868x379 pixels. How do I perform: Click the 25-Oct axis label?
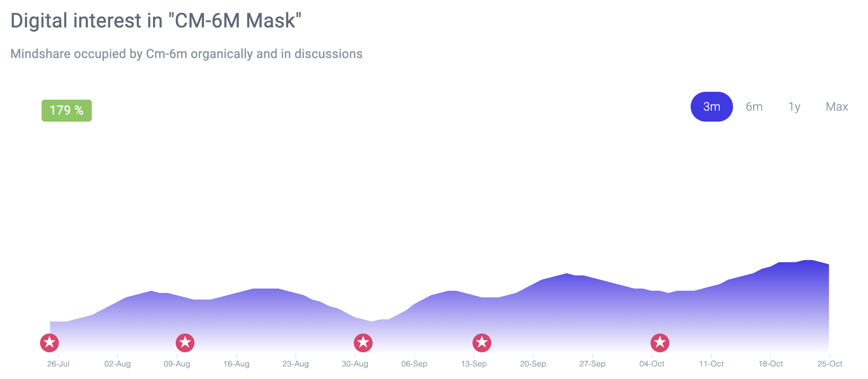(830, 364)
